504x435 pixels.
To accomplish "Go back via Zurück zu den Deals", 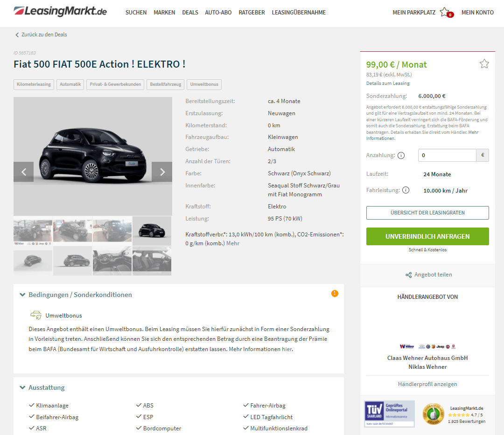I will (x=41, y=35).
